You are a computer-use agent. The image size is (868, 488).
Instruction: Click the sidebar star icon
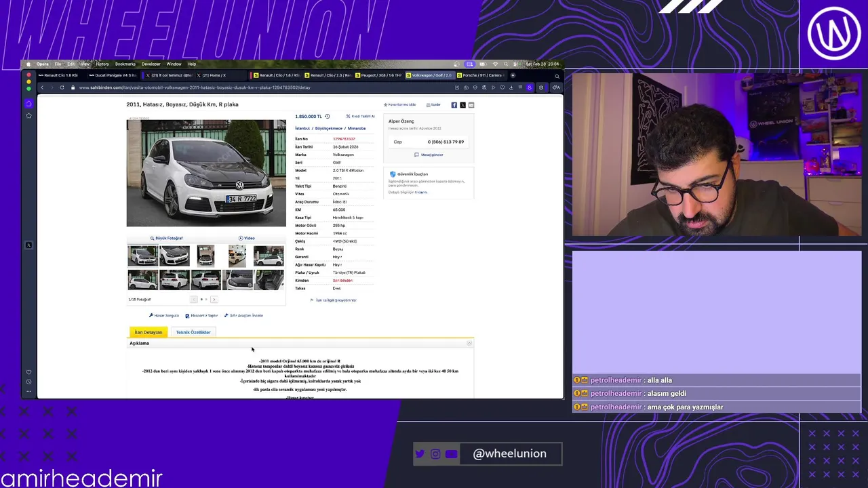click(x=28, y=116)
